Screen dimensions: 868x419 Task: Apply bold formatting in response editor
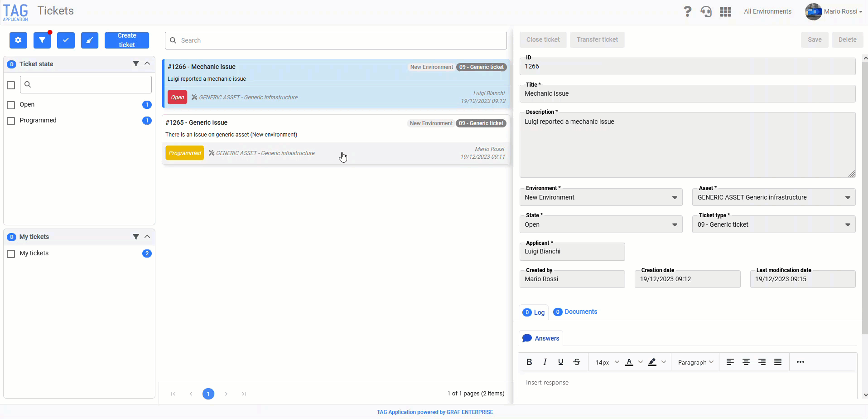[x=529, y=362]
